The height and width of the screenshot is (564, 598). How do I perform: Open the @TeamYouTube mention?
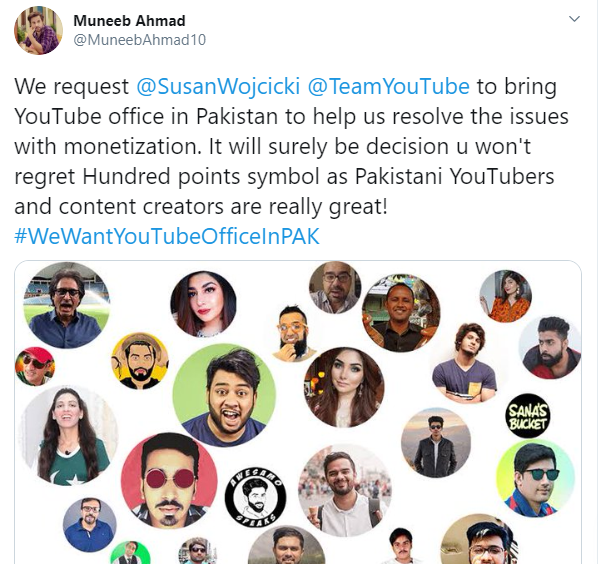pyautogui.click(x=388, y=87)
